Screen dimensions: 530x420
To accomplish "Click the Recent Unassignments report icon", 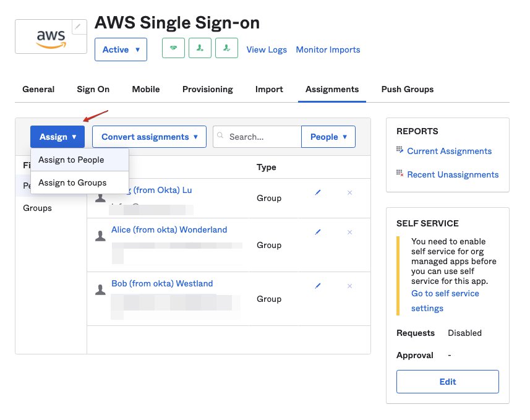I will (400, 173).
